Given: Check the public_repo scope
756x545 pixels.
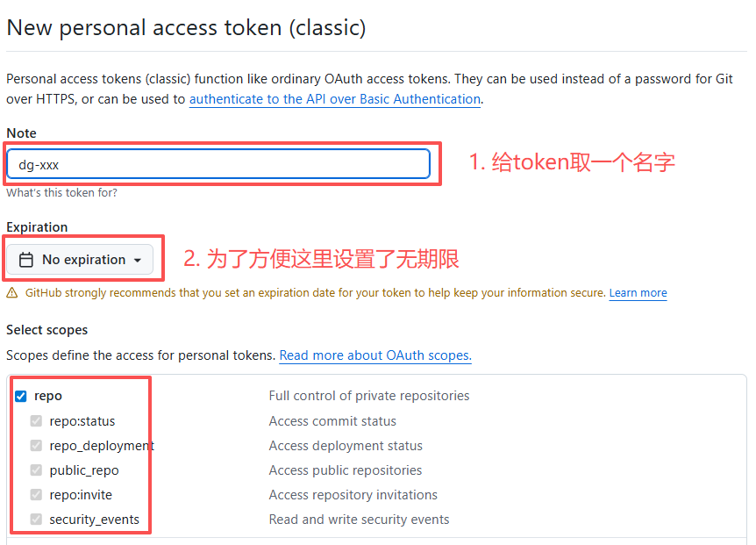Looking at the screenshot, I should pos(36,470).
